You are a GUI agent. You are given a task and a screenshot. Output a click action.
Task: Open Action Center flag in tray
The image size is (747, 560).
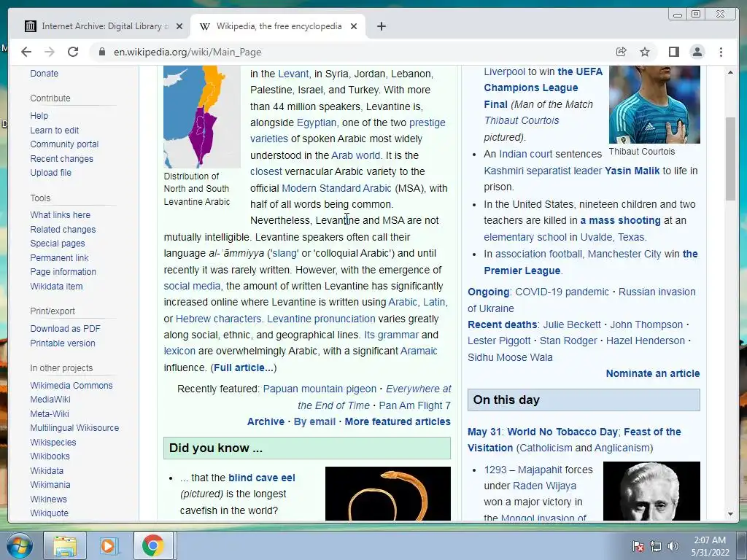(x=638, y=546)
